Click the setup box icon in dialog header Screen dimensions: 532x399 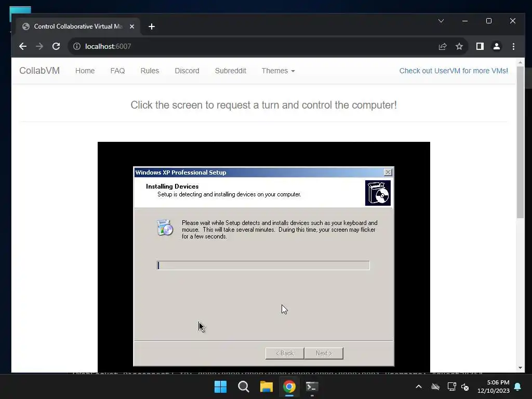click(x=378, y=193)
